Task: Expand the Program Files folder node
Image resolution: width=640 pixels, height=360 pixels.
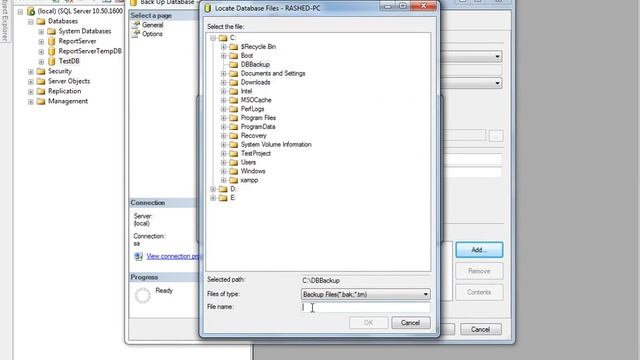Action: click(x=224, y=118)
